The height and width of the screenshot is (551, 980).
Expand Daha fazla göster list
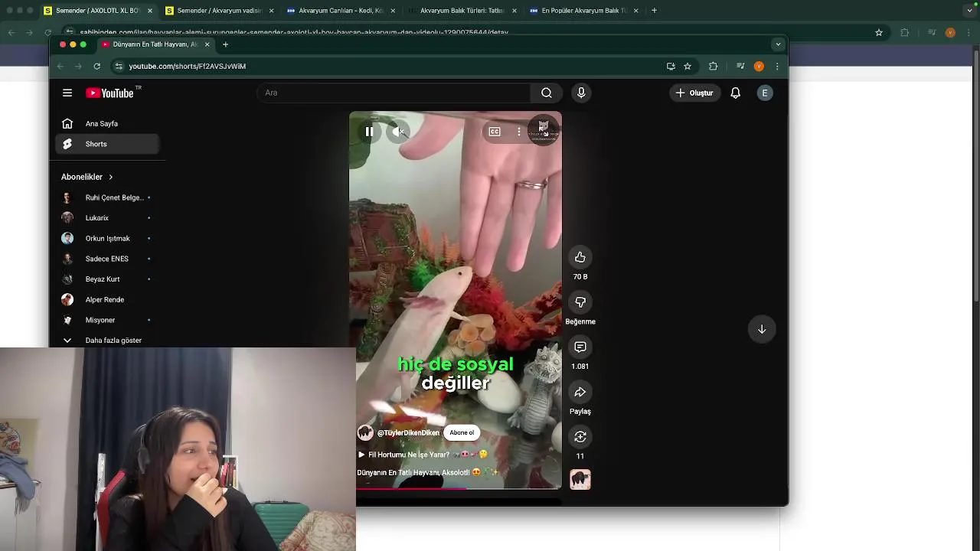(107, 340)
